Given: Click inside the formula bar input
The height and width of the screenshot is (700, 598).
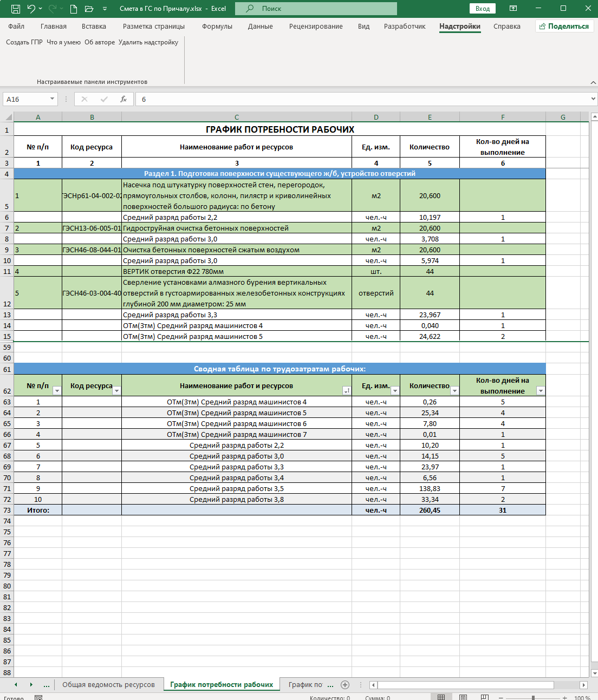Looking at the screenshot, I should [x=363, y=99].
